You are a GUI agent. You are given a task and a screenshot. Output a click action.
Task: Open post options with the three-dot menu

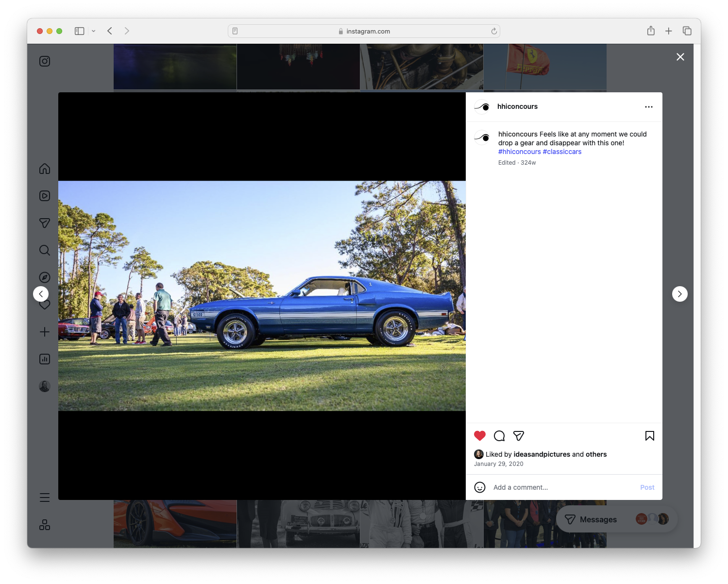tap(649, 106)
